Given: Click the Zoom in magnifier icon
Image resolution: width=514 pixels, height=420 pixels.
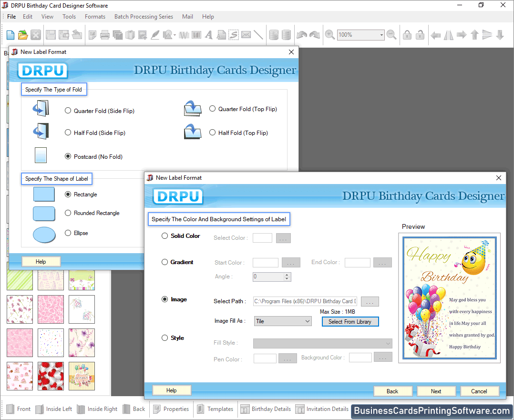Looking at the screenshot, I should tap(330, 35).
